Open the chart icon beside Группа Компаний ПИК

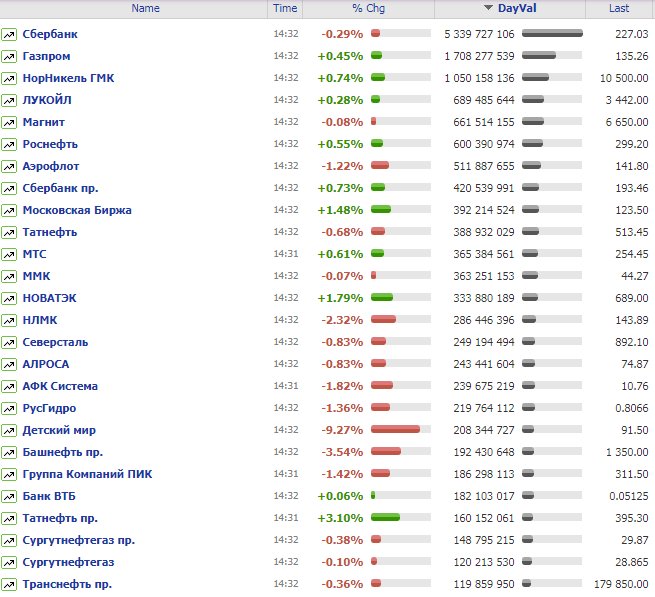coord(9,475)
